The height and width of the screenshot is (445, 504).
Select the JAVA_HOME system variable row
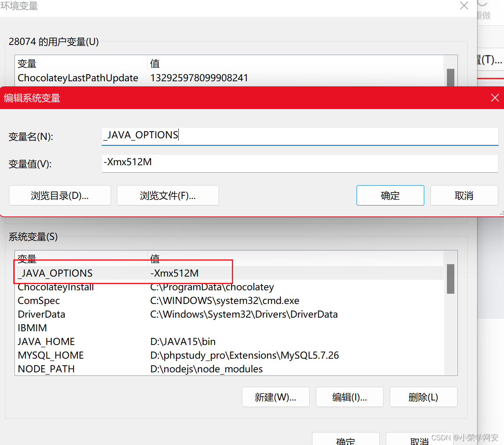(229, 341)
